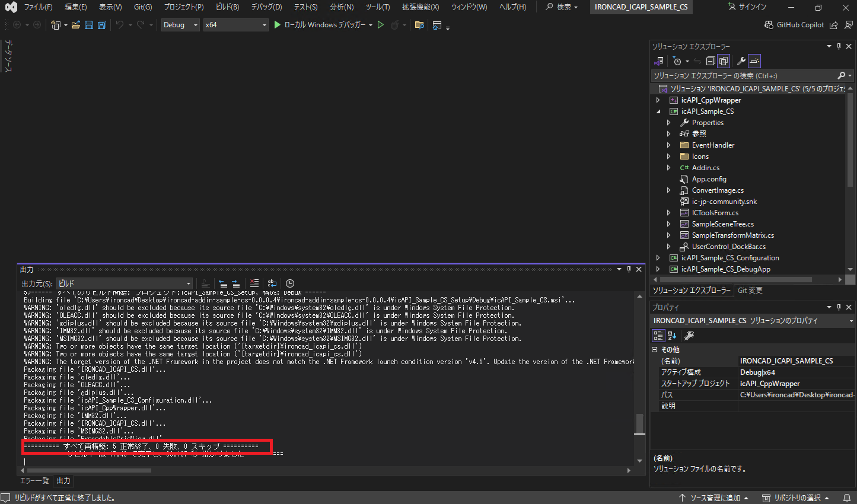Click Collapse All in Solution Explorer
This screenshot has height=504, width=857.
711,61
